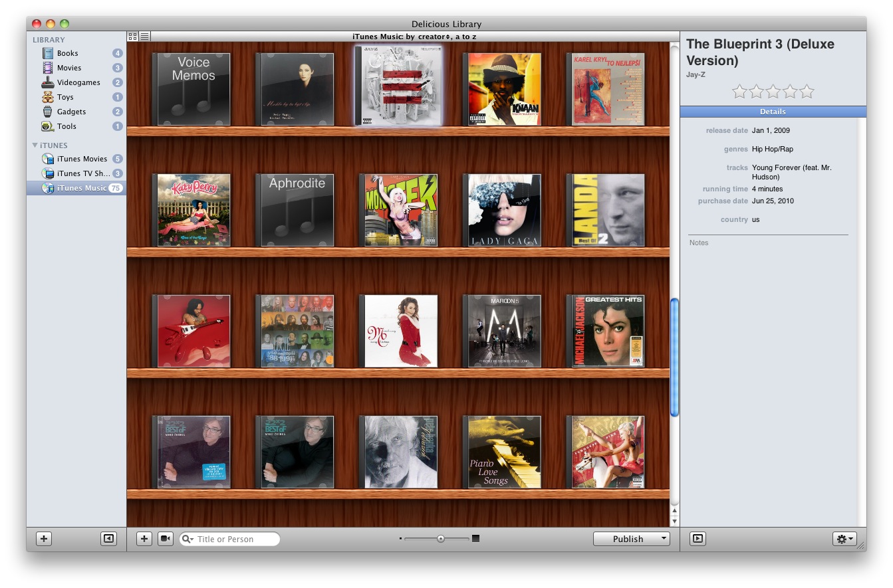893x588 pixels.
Task: Select the iTunes Music shelf
Action: [76, 188]
